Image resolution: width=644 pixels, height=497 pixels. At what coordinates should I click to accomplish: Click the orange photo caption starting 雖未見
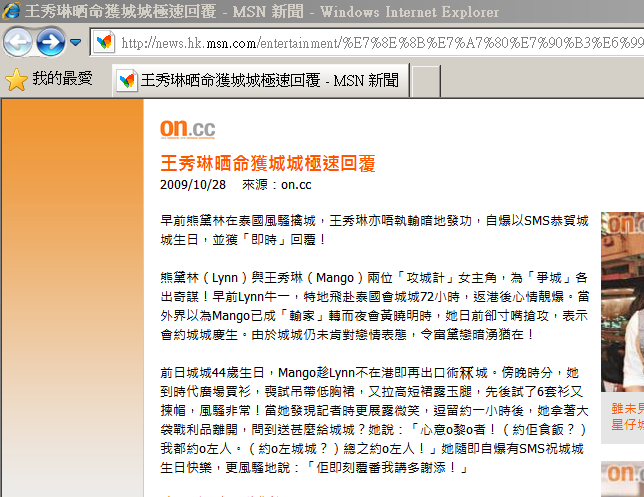pyautogui.click(x=627, y=416)
